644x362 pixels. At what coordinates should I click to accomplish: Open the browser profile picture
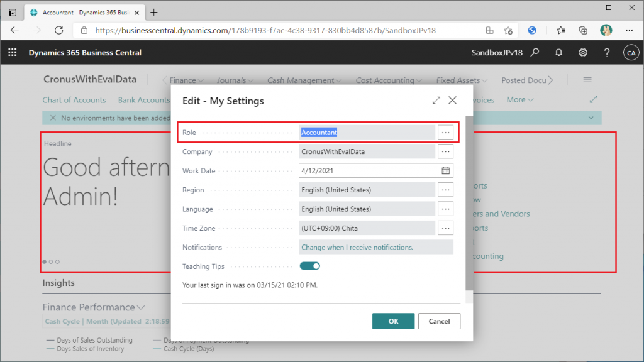pyautogui.click(x=606, y=30)
